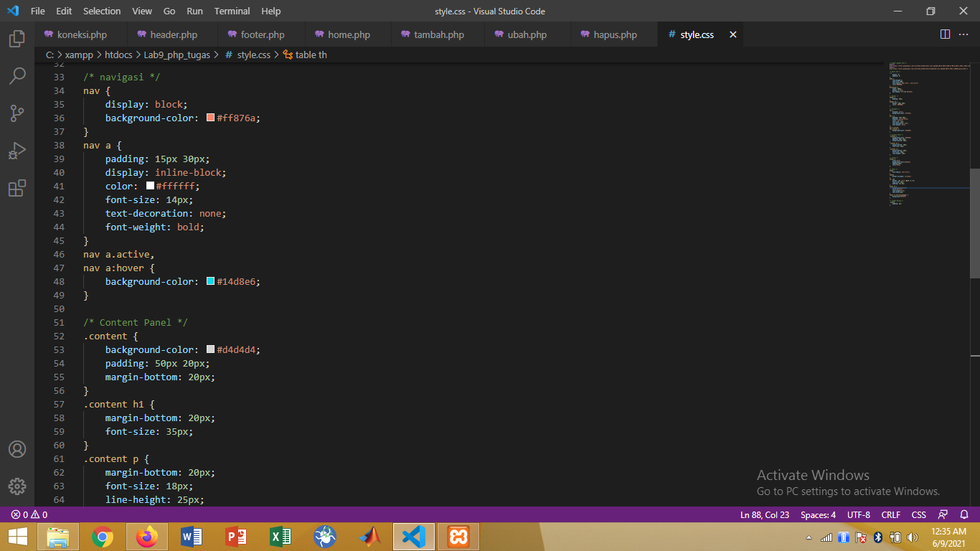The image size is (980, 551).
Task: Open the feedback icon in status bar
Action: (x=943, y=514)
